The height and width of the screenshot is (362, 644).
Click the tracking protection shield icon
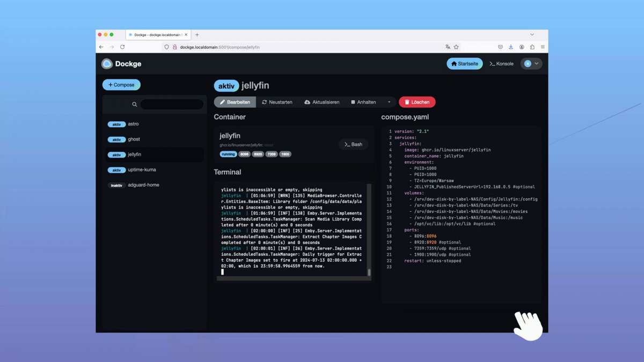tap(166, 47)
